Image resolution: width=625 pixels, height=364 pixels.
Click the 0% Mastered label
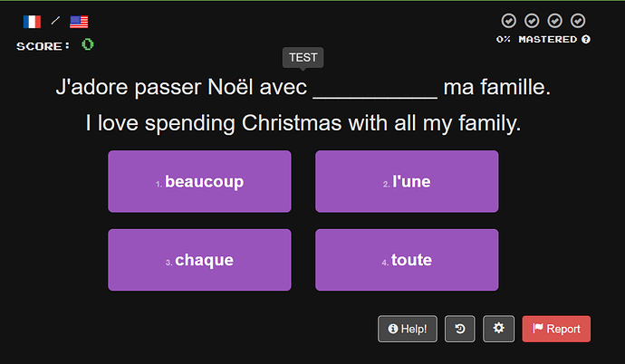537,40
